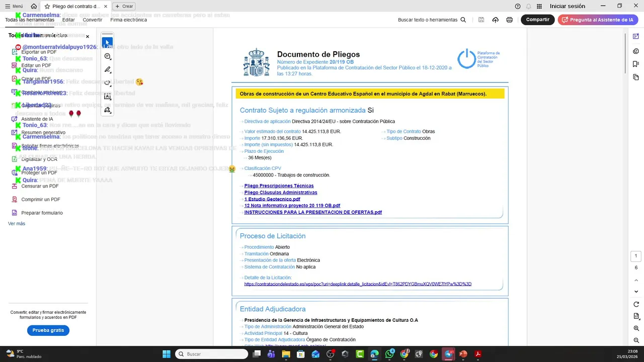
Task: Click the Prueba gratis button
Action: coord(48,330)
